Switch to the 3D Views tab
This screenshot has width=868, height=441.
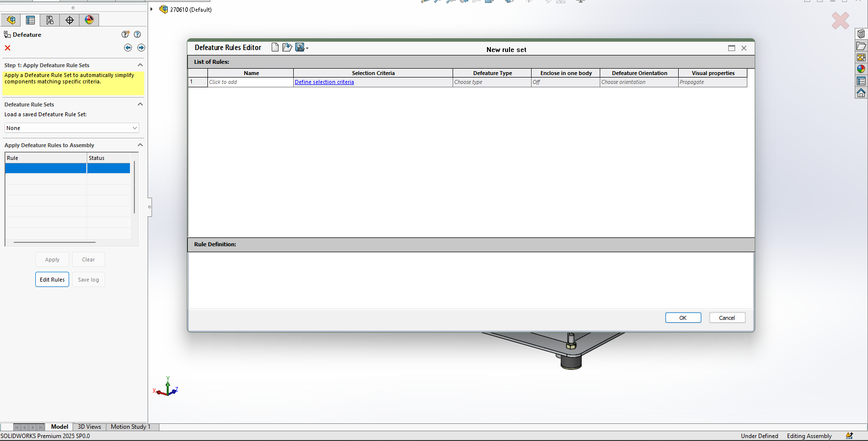click(x=89, y=427)
